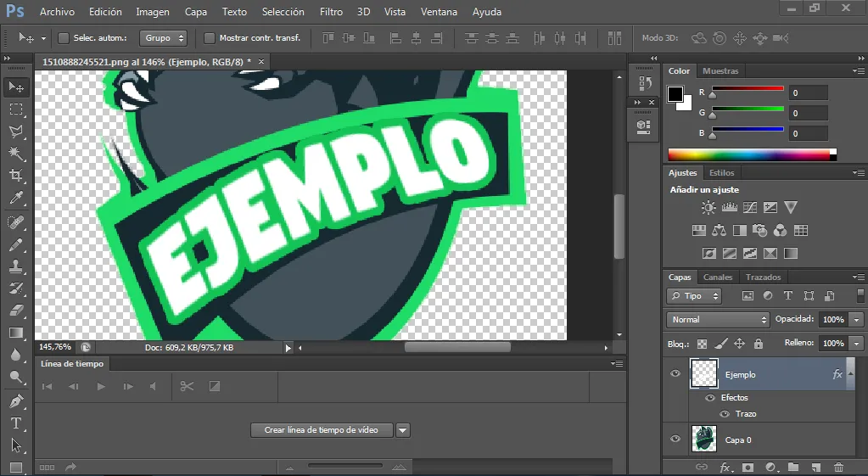Hide the Ejemplo layer
This screenshot has height=476, width=868.
click(675, 373)
